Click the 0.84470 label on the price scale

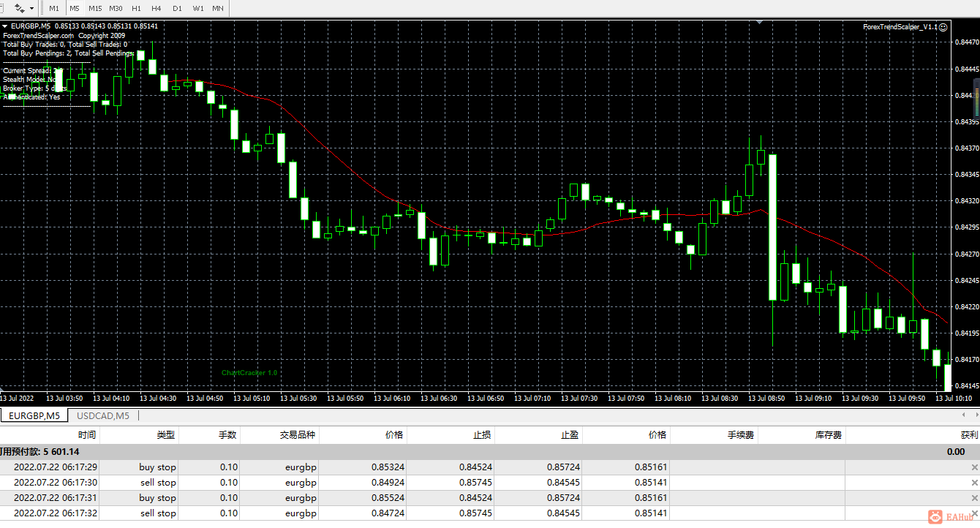[968, 42]
